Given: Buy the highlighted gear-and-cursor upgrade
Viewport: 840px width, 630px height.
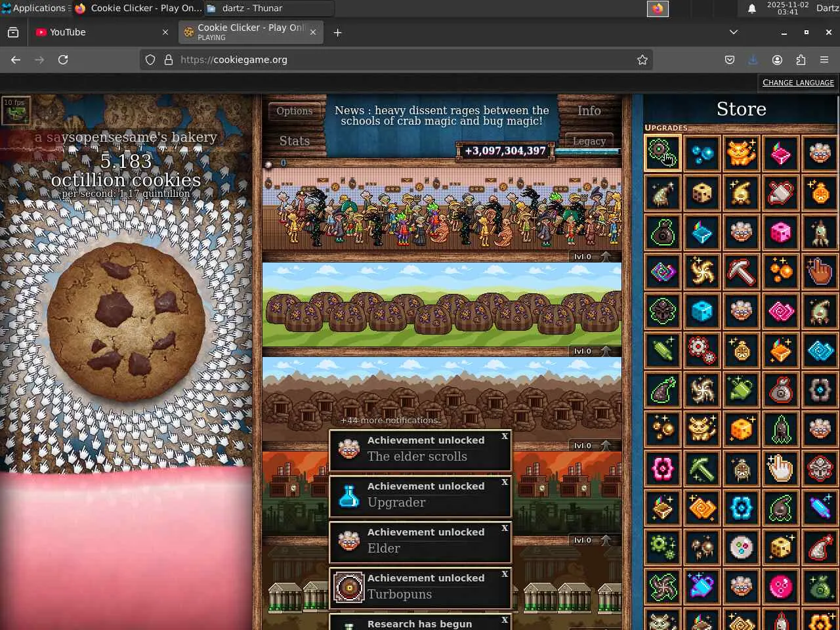Looking at the screenshot, I should 663,154.
